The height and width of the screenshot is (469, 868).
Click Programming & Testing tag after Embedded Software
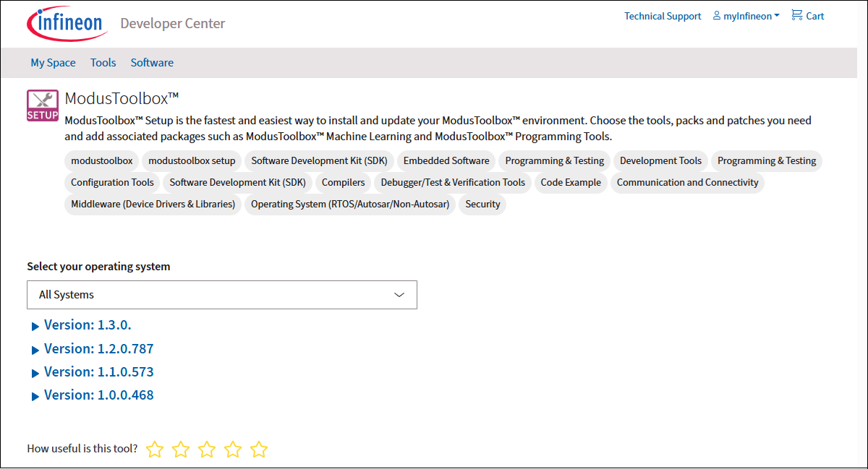tap(555, 160)
